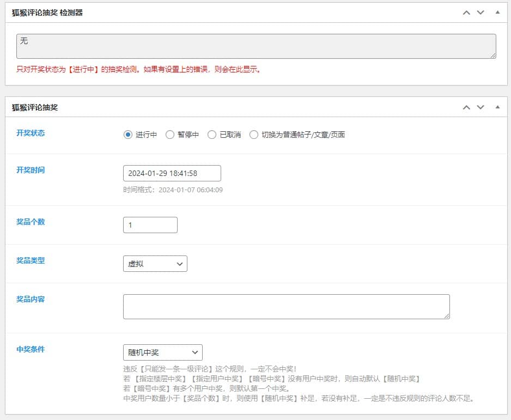
Task: Select the 奖品个数 number field
Action: pyautogui.click(x=150, y=224)
